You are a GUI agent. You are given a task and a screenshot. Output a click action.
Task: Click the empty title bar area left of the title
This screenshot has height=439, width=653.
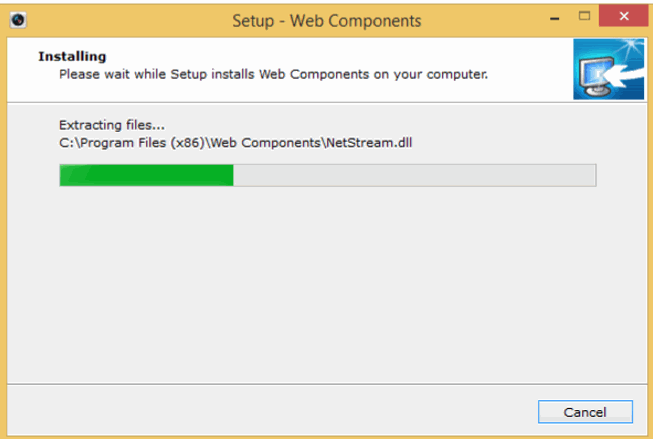point(120,20)
